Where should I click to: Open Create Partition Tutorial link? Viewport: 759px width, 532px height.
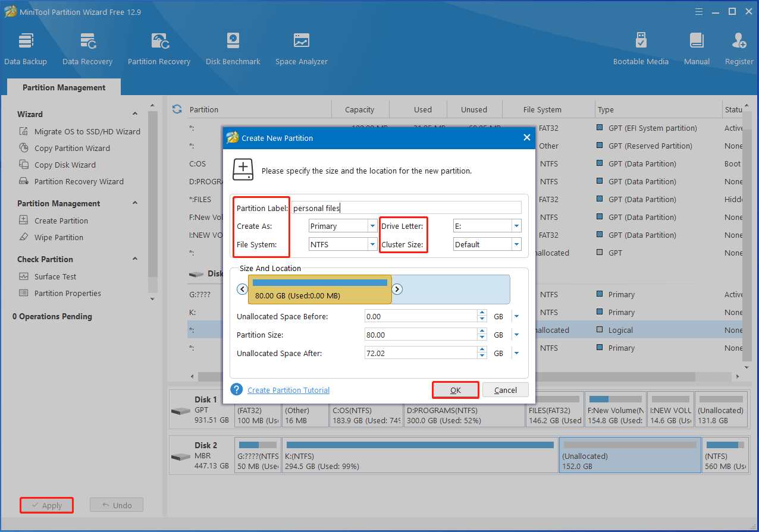[x=288, y=390]
